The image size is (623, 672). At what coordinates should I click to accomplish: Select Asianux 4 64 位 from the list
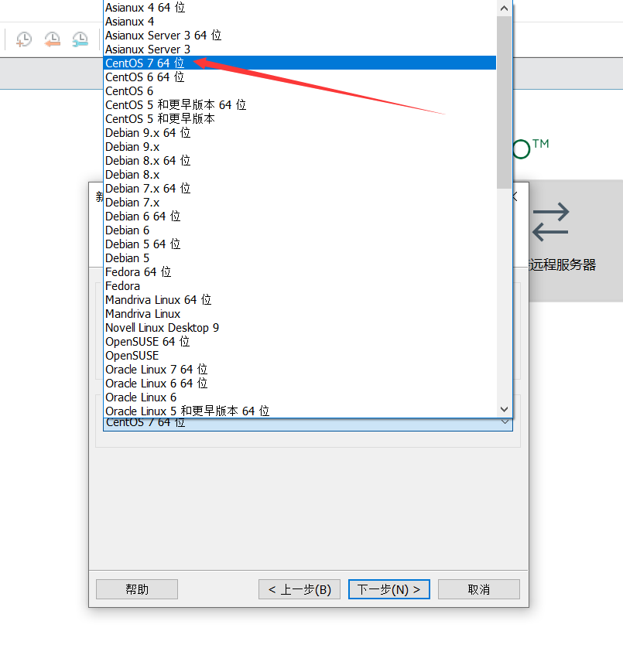[x=300, y=7]
